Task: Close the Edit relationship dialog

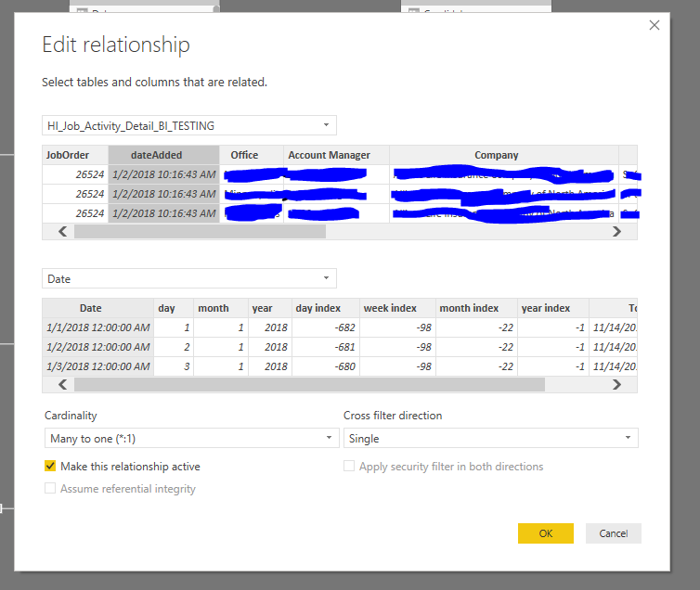Action: [654, 25]
